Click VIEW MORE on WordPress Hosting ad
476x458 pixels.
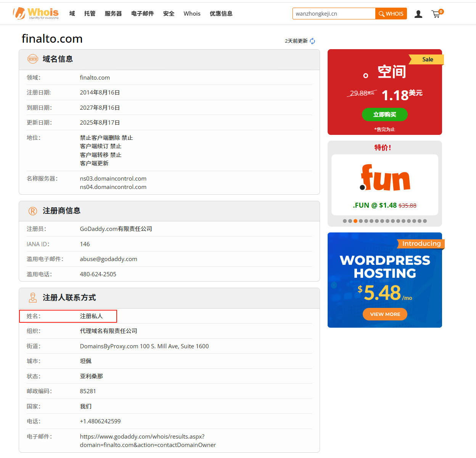385,314
